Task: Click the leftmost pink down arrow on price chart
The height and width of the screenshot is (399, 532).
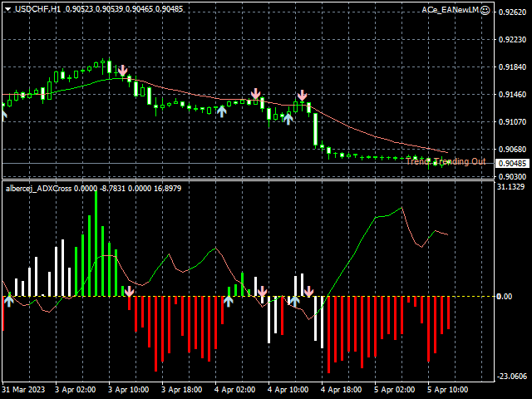Action: 123,71
